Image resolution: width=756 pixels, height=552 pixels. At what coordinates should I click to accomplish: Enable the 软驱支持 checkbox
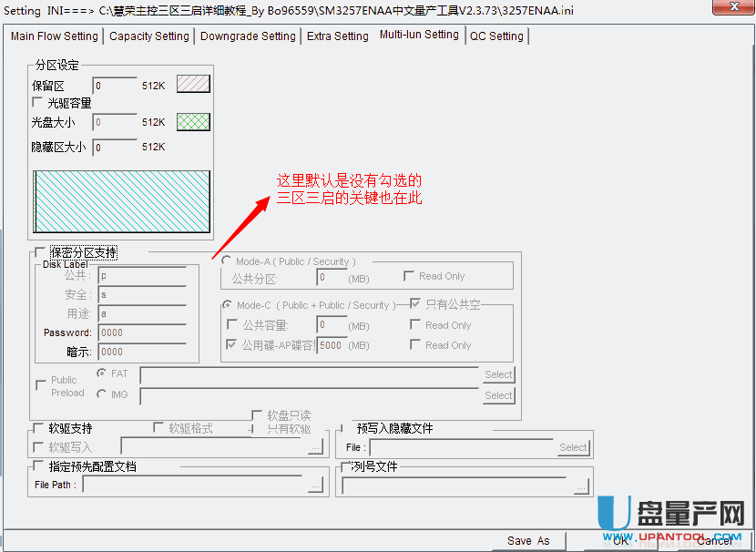click(37, 428)
